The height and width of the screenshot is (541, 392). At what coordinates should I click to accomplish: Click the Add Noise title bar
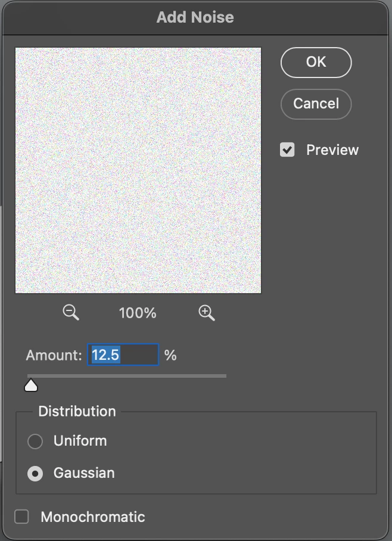point(195,17)
